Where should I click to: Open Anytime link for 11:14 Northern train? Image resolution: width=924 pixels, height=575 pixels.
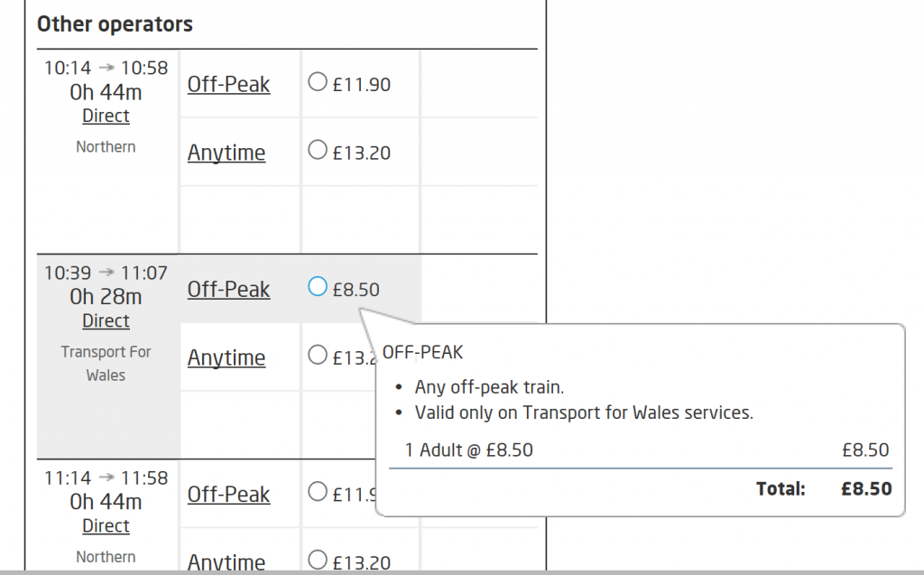point(226,562)
